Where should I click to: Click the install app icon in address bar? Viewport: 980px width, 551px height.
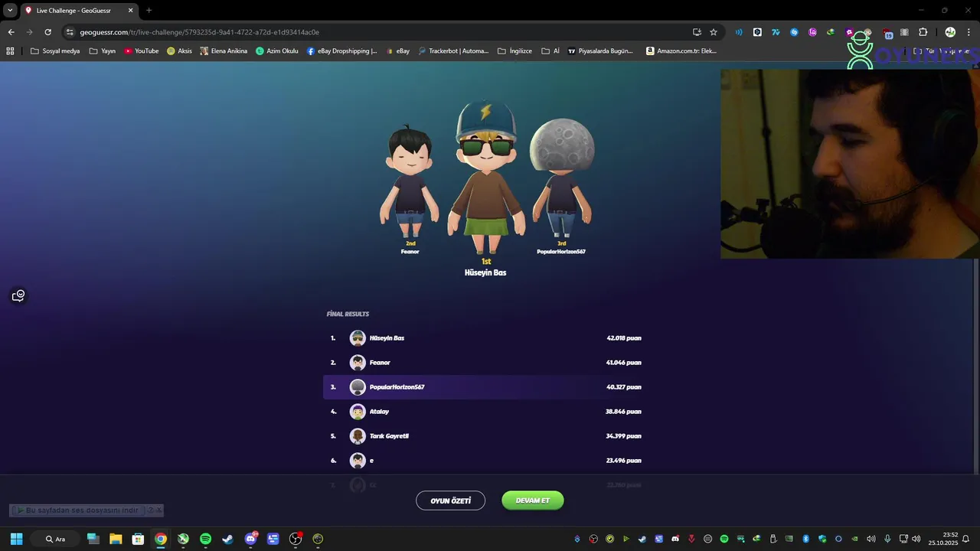pos(697,32)
